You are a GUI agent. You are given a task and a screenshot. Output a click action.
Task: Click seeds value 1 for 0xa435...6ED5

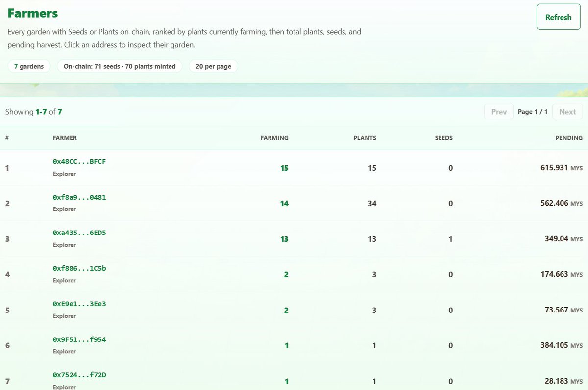[x=451, y=239]
